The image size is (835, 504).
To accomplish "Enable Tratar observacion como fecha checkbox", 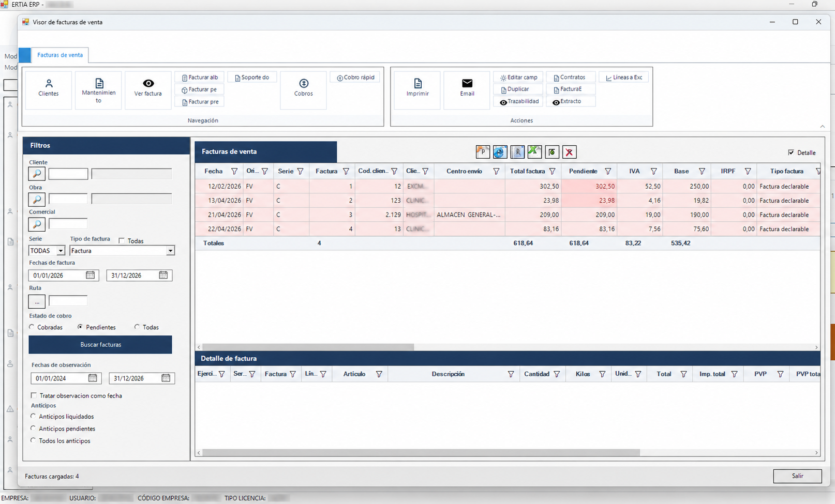I will 34,395.
